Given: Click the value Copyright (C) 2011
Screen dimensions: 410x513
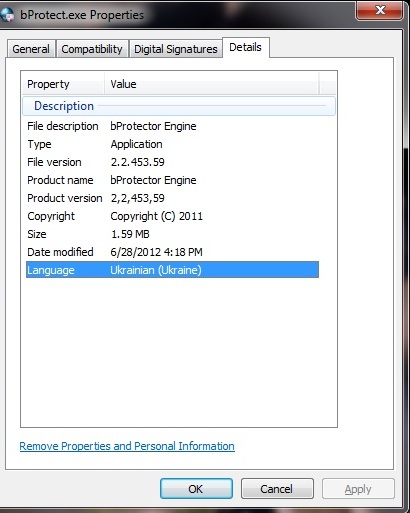Looking at the screenshot, I should coord(156,216).
